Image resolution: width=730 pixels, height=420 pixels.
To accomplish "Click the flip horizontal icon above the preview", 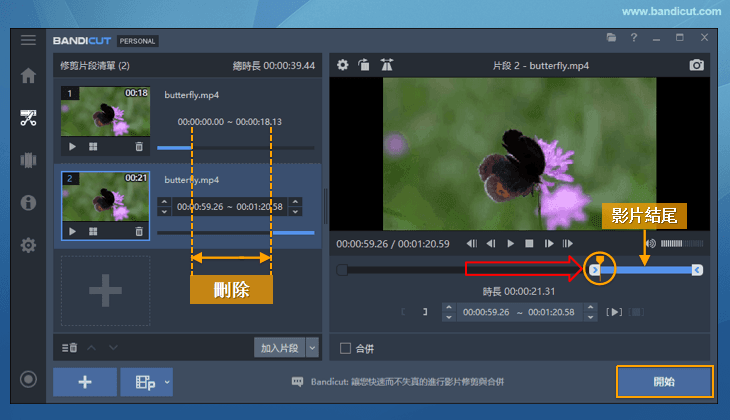I will point(386,65).
